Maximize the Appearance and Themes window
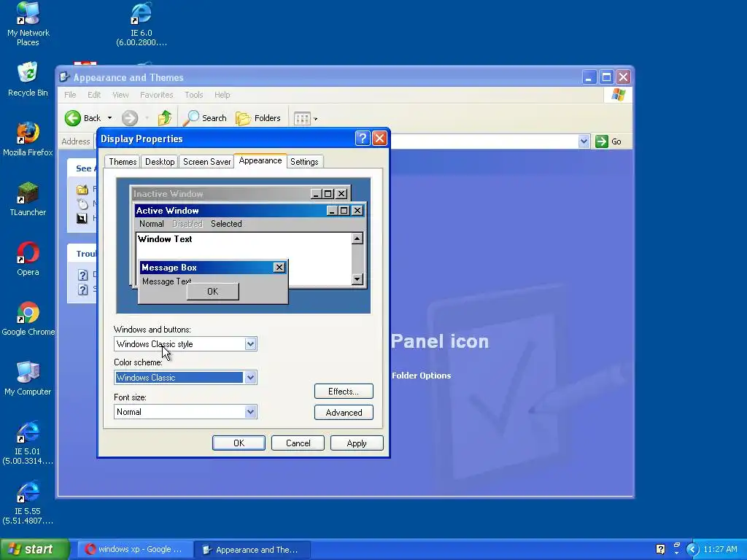The height and width of the screenshot is (560, 747). pyautogui.click(x=606, y=77)
